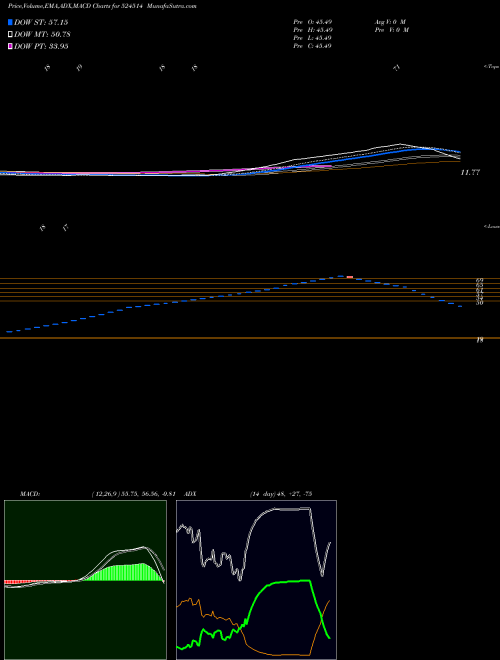The width and height of the screenshot is (500, 660).
Task: Click the 'Pre V: 0 M' volume text
Action: tap(392, 30)
